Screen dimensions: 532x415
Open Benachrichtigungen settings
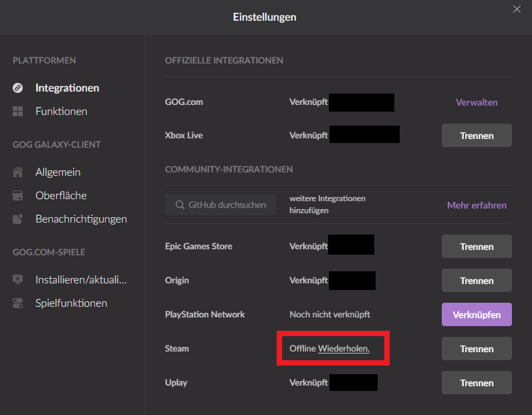81,219
